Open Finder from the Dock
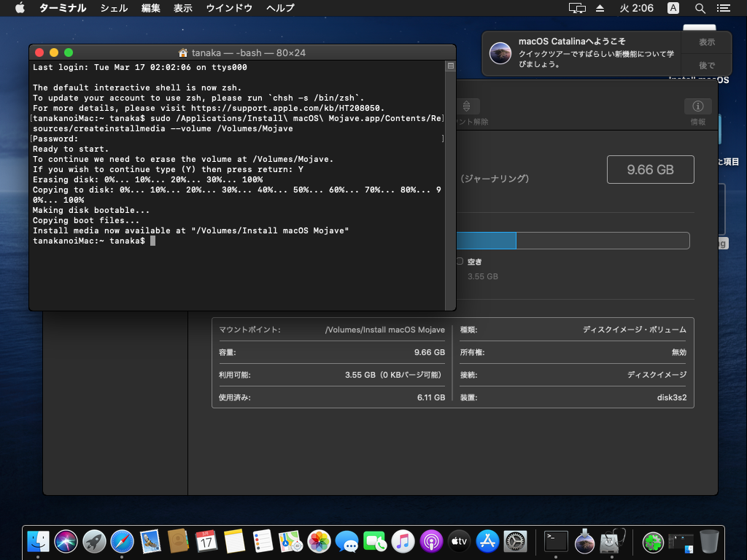747x560 pixels. (x=38, y=542)
